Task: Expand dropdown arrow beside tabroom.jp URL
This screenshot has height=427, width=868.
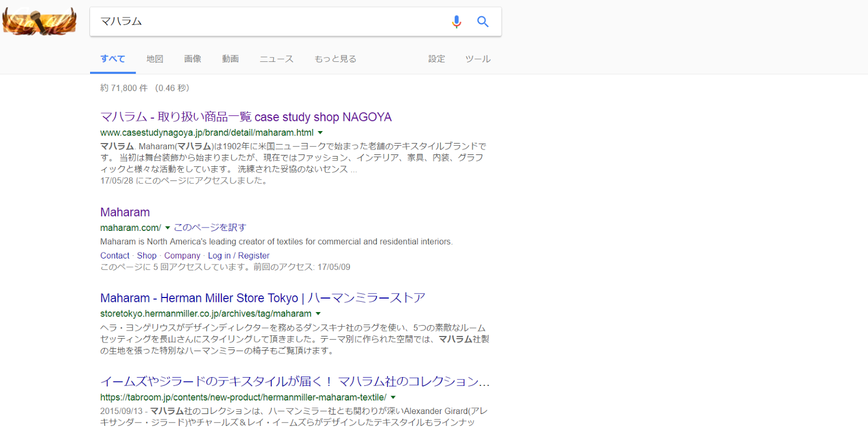Action: pos(393,398)
